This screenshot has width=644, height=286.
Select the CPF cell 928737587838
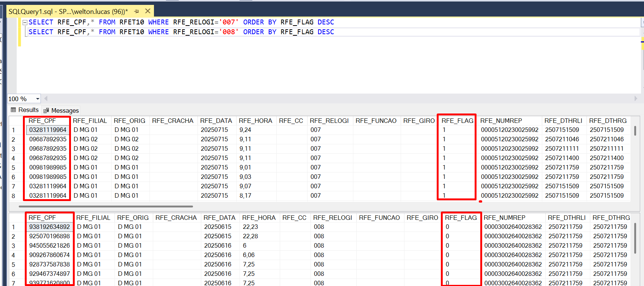[x=50, y=264]
